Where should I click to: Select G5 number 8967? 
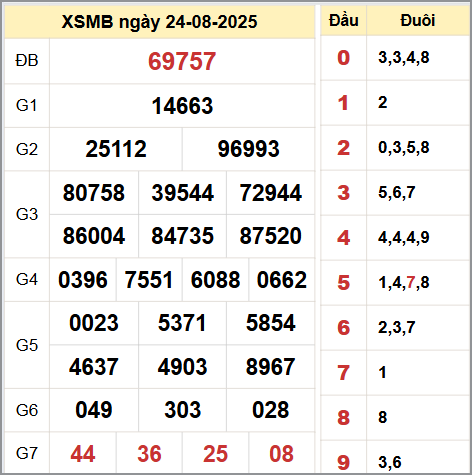pos(271,367)
